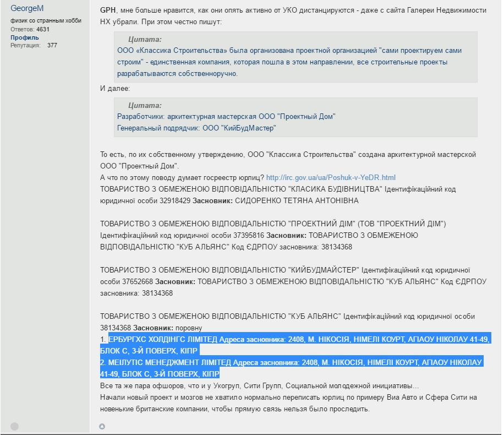Screen dimensions: 504x435
Task: Click the sentence starting "Все та же пара офшоров"
Action: coord(259,385)
